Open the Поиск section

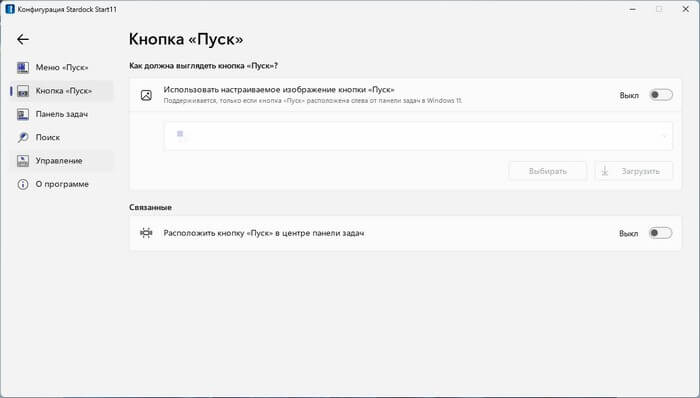click(x=62, y=137)
